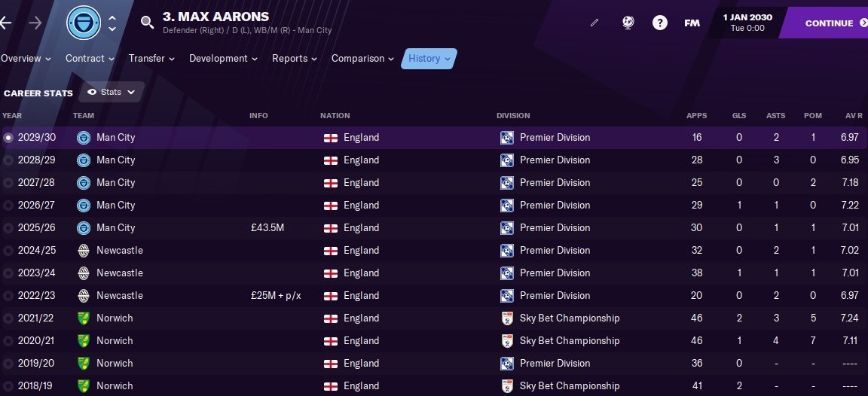The width and height of the screenshot is (868, 396).
Task: Click the pencil edit icon
Action: pyautogui.click(x=594, y=23)
